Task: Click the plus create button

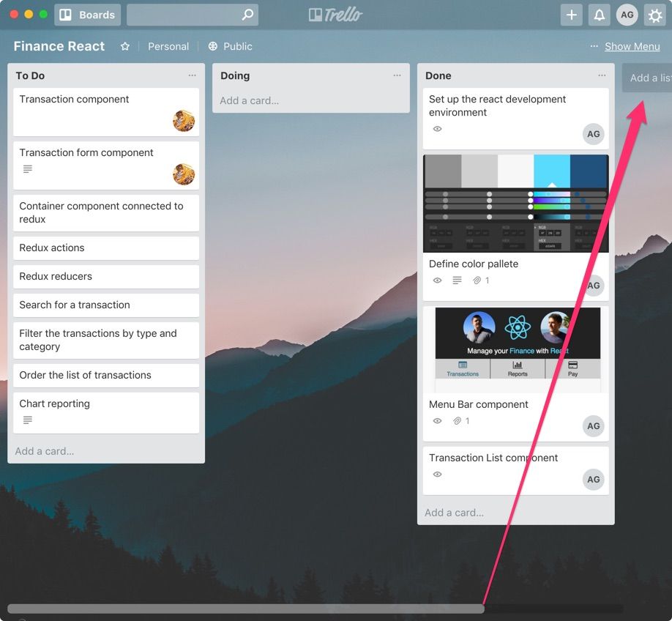Action: coord(571,15)
